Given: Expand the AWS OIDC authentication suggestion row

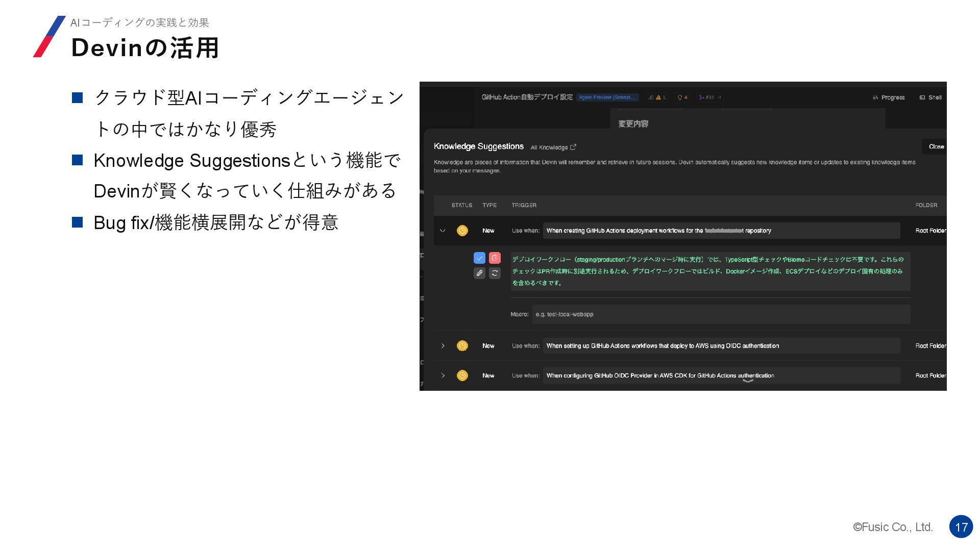Looking at the screenshot, I should click(443, 346).
